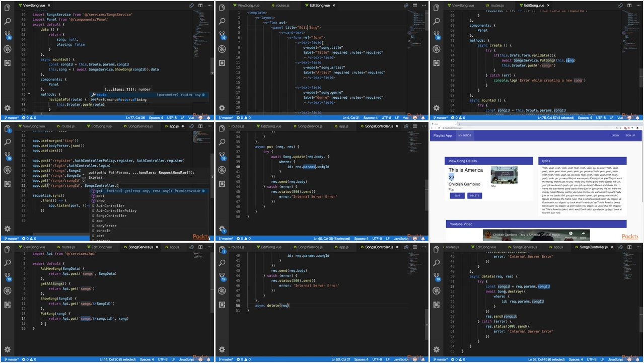Select app.js tab in bottom-left SongsService.js editor

coord(171,247)
